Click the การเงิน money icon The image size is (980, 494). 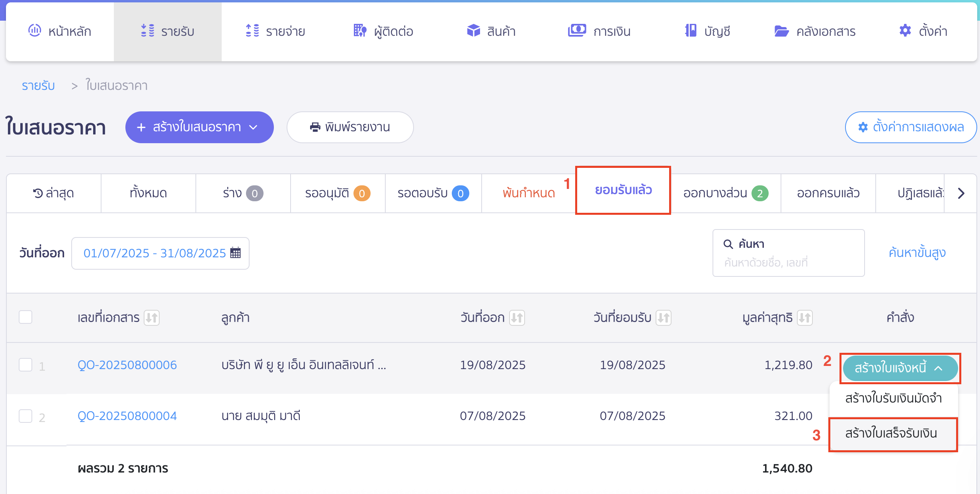coord(577,30)
